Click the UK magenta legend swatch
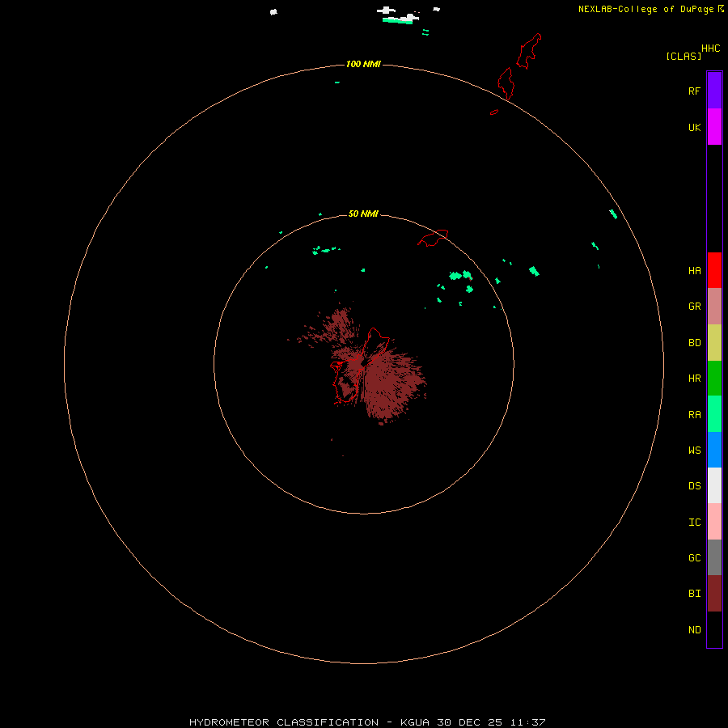The height and width of the screenshot is (728, 728). coord(714,127)
